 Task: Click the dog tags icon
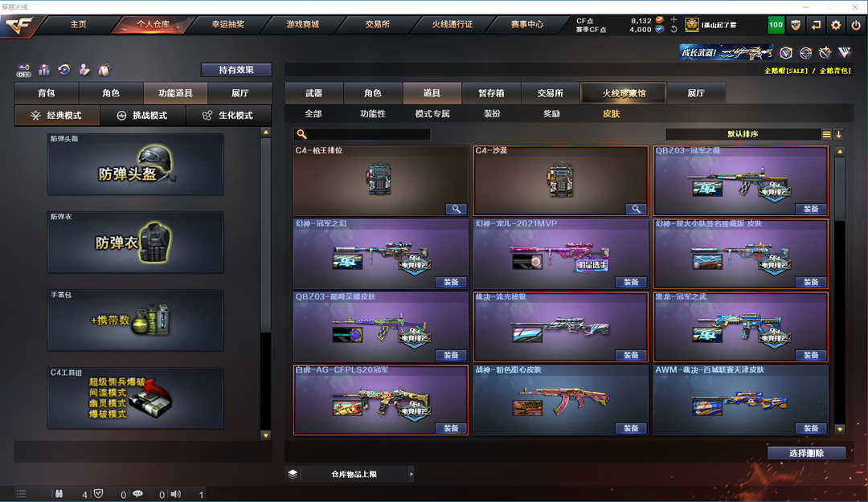[x=104, y=70]
